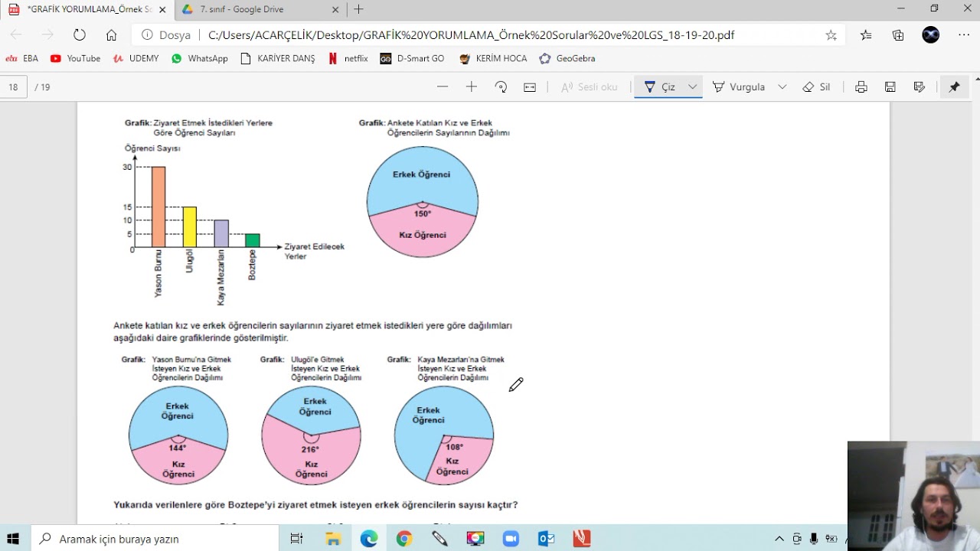Open the UDEMY bookmark

click(x=135, y=58)
